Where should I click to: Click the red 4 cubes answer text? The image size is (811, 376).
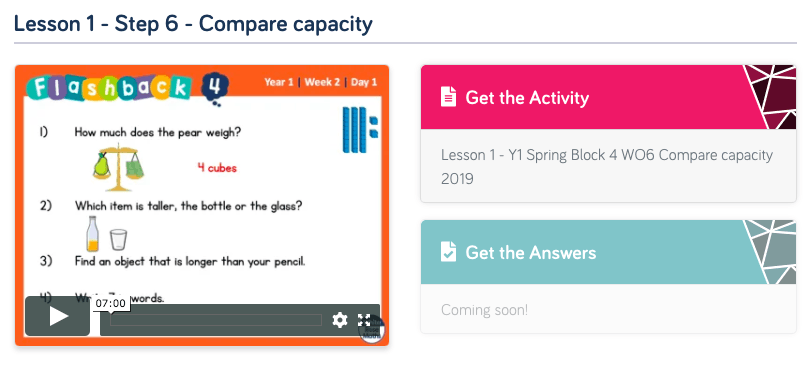click(217, 168)
